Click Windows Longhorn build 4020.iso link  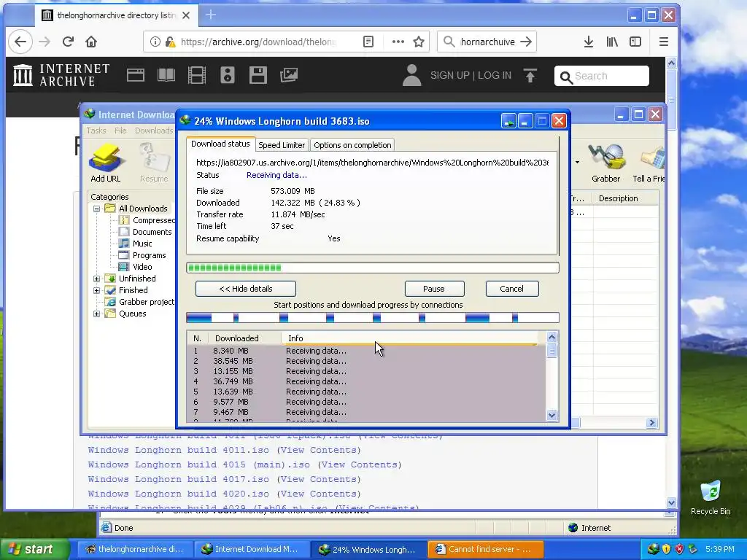coord(178,494)
